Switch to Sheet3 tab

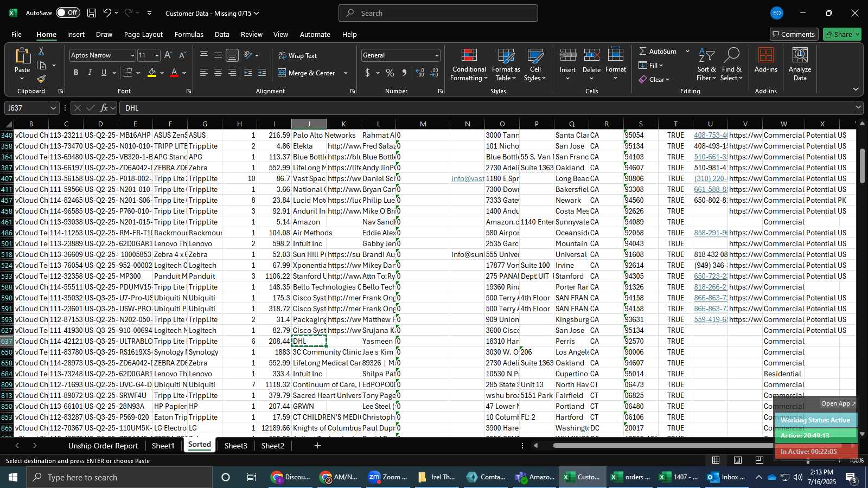[x=235, y=446]
